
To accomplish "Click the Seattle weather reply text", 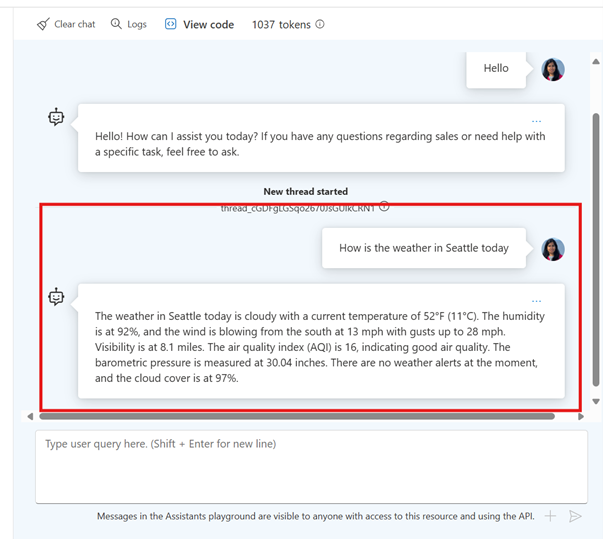I will pos(320,347).
